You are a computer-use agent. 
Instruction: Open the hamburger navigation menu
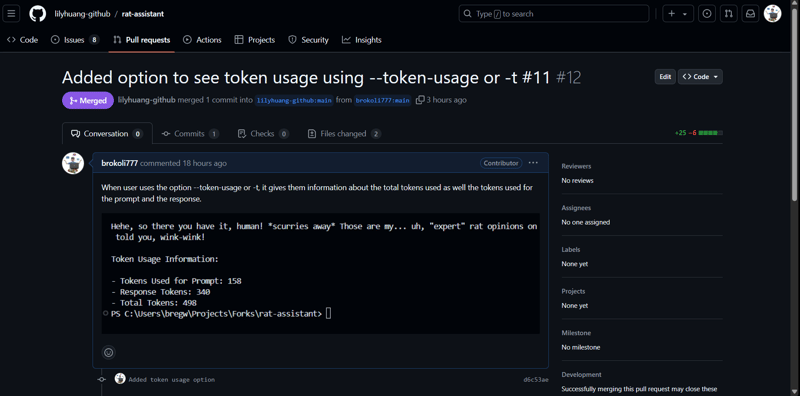(11, 14)
